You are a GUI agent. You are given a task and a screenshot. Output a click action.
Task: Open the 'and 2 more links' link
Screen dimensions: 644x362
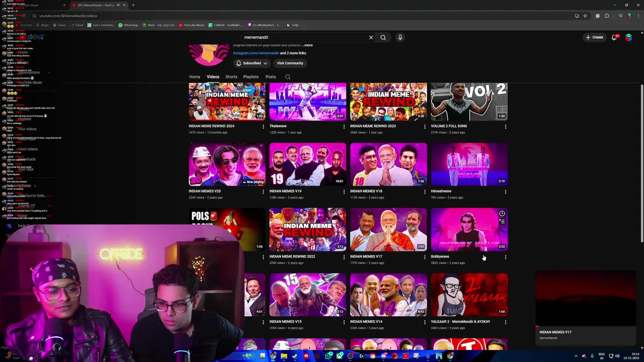(x=293, y=53)
